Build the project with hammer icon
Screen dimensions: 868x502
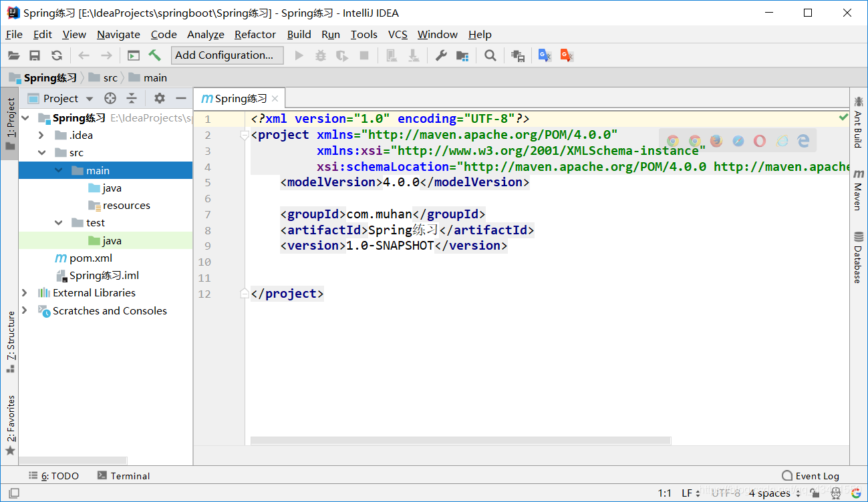point(154,55)
